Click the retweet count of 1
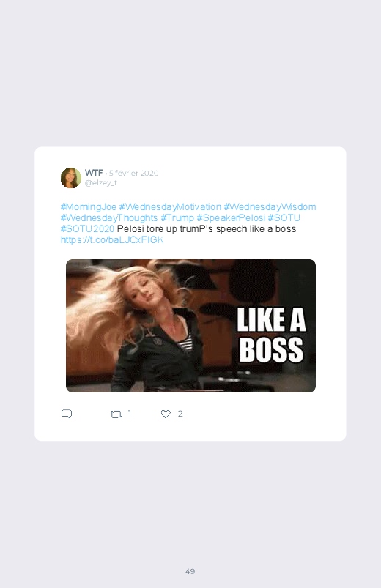Image resolution: width=381 pixels, height=588 pixels. click(x=130, y=414)
